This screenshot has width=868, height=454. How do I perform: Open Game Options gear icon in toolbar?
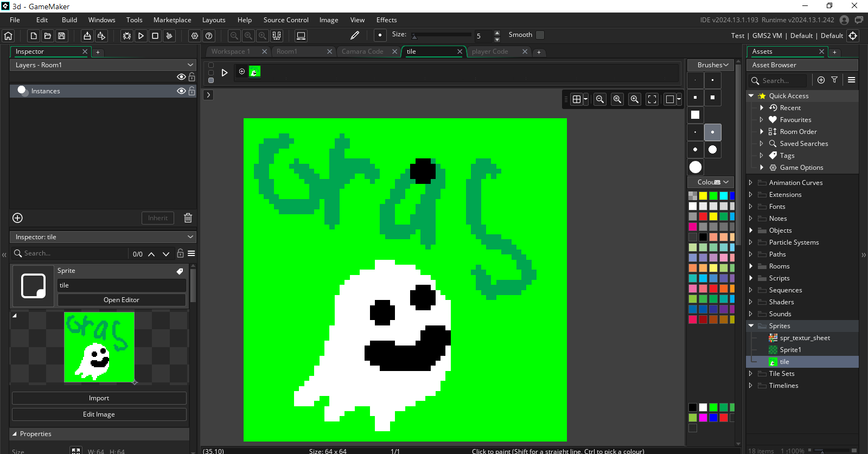pos(195,36)
